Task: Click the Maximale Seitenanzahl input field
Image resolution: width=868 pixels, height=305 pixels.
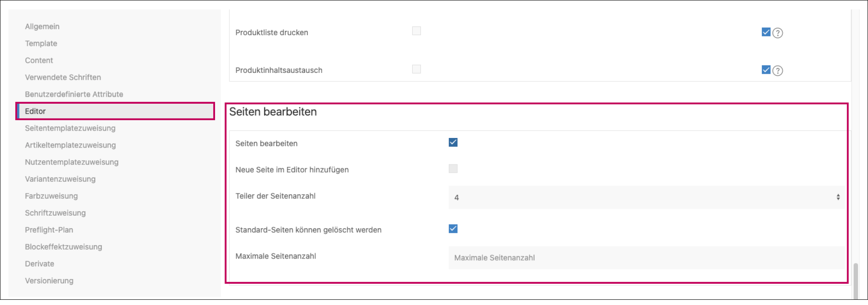Action: tap(646, 258)
